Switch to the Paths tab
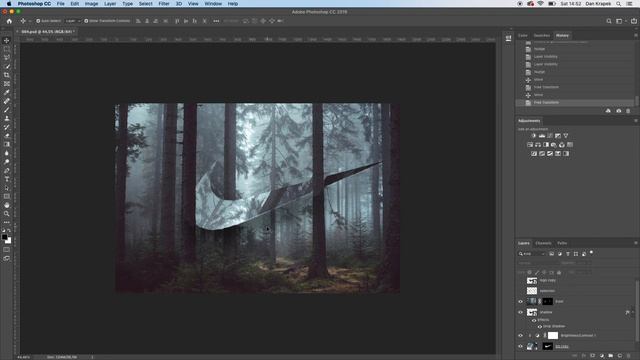 click(562, 243)
